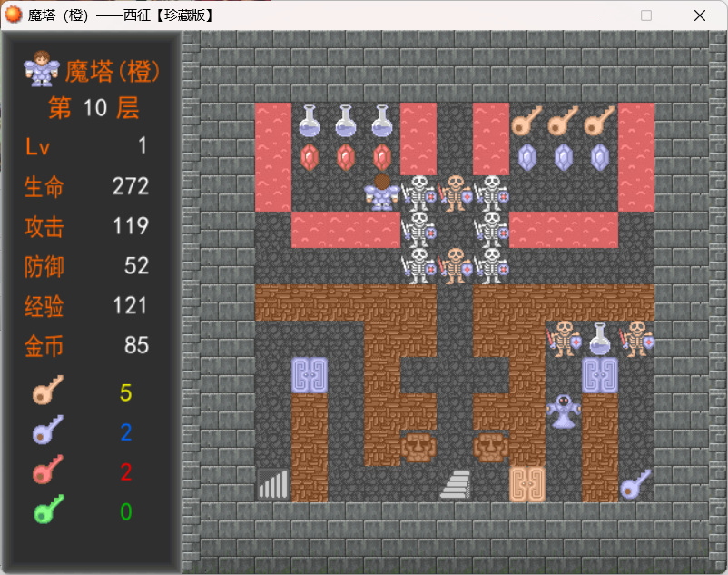Click the yellow key count 5
The width and height of the screenshot is (728, 575).
[126, 393]
